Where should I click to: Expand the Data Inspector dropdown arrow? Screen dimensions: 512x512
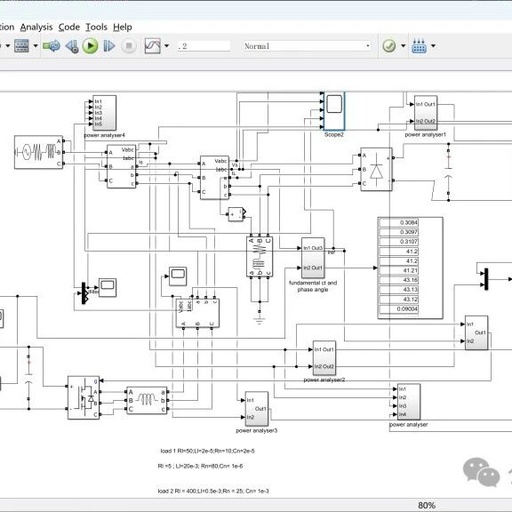[x=167, y=46]
